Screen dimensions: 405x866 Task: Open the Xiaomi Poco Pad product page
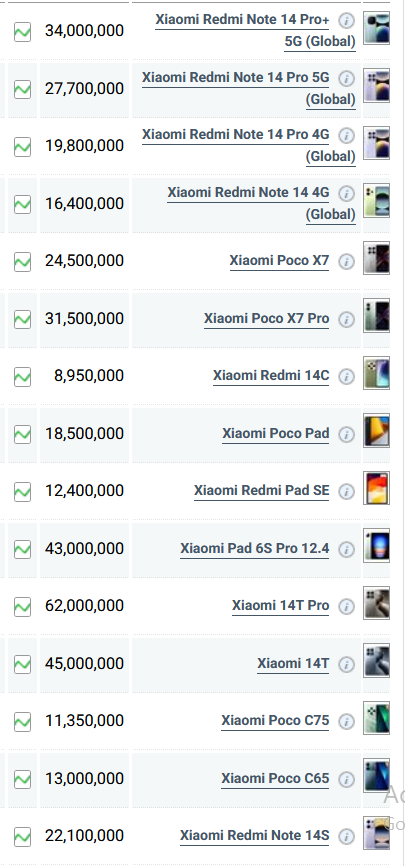tap(276, 434)
